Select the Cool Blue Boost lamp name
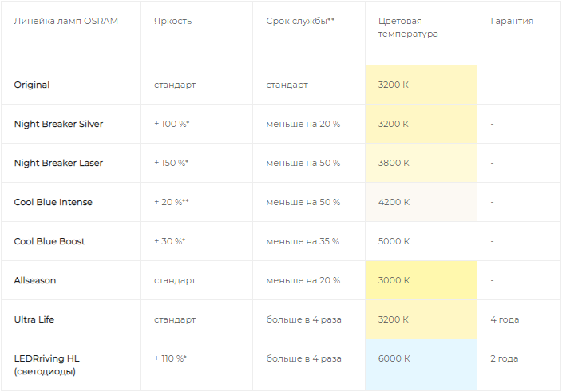The width and height of the screenshot is (562, 392). pyautogui.click(x=49, y=241)
